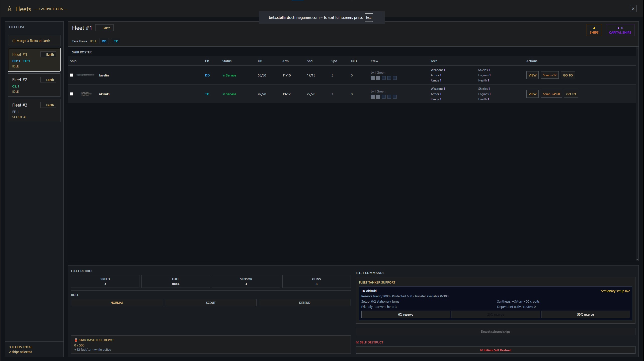Tick the Akizuki ship checkbox

[x=71, y=94]
